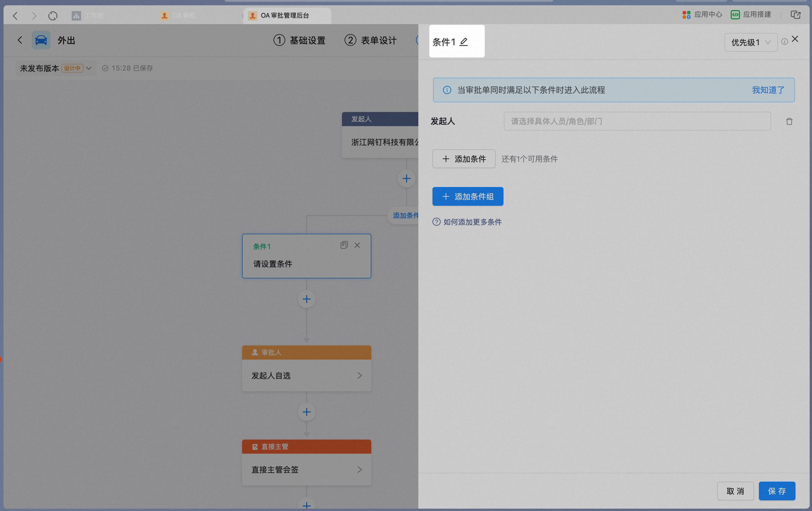812x511 pixels.
Task: Open the 优先级1 priority dropdown
Action: click(x=751, y=42)
